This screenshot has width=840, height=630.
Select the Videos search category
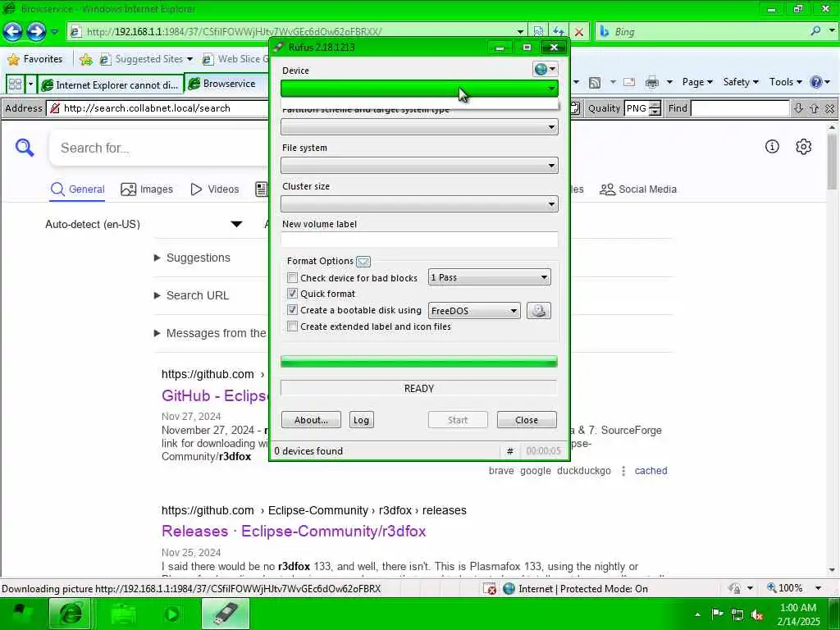pos(215,189)
